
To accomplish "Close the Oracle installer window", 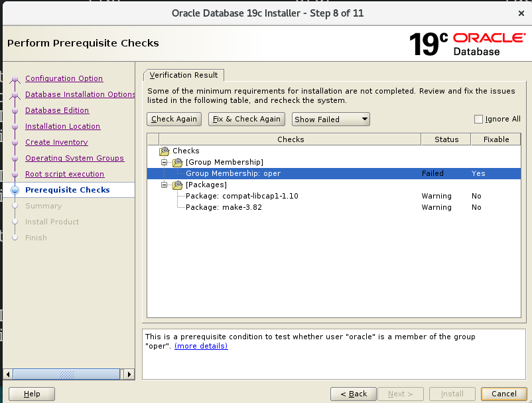I will [521, 13].
